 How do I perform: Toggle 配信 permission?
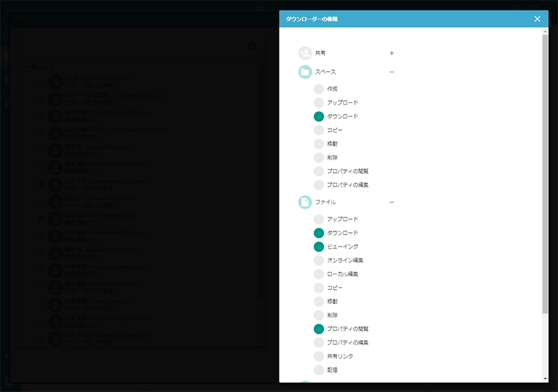[319, 370]
